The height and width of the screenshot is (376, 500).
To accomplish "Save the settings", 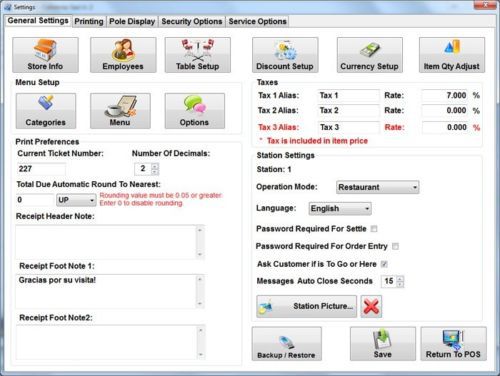I will (x=383, y=344).
